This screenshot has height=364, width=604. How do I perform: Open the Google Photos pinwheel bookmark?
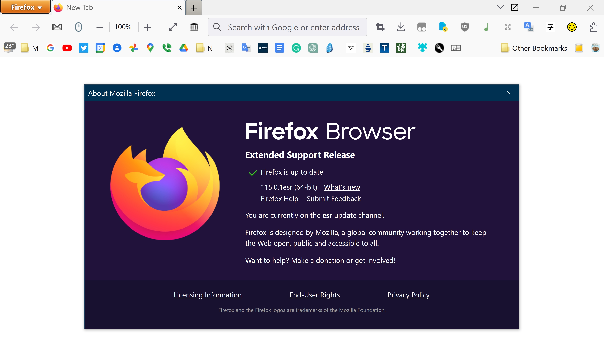tap(134, 48)
